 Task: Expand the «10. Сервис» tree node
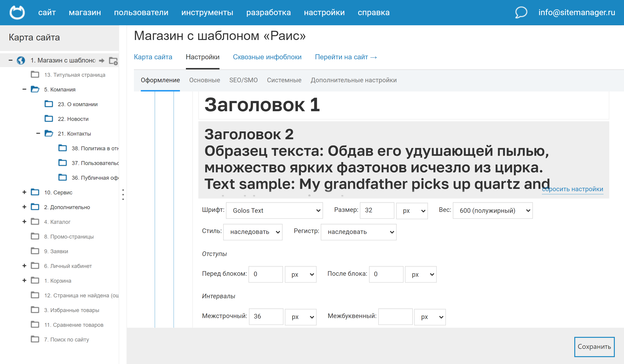24,192
